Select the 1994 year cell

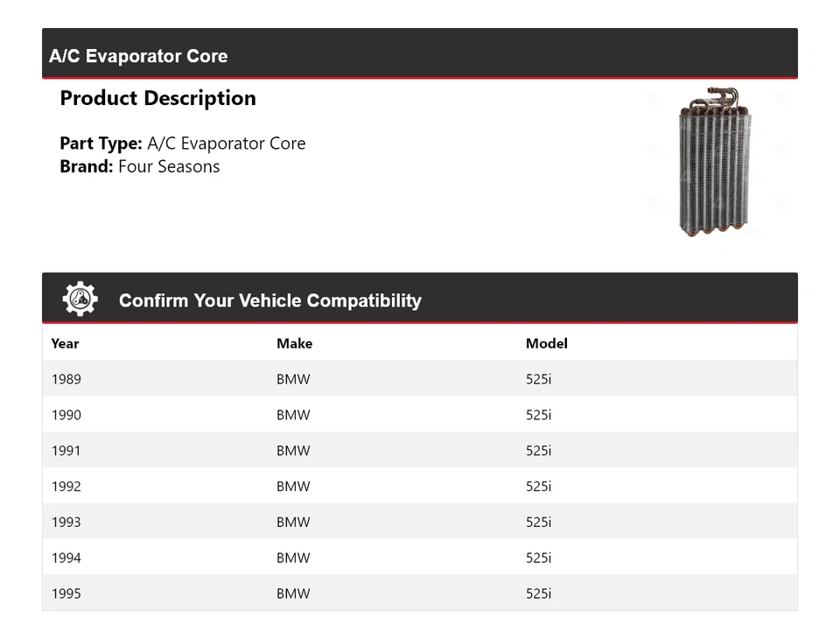[66, 558]
